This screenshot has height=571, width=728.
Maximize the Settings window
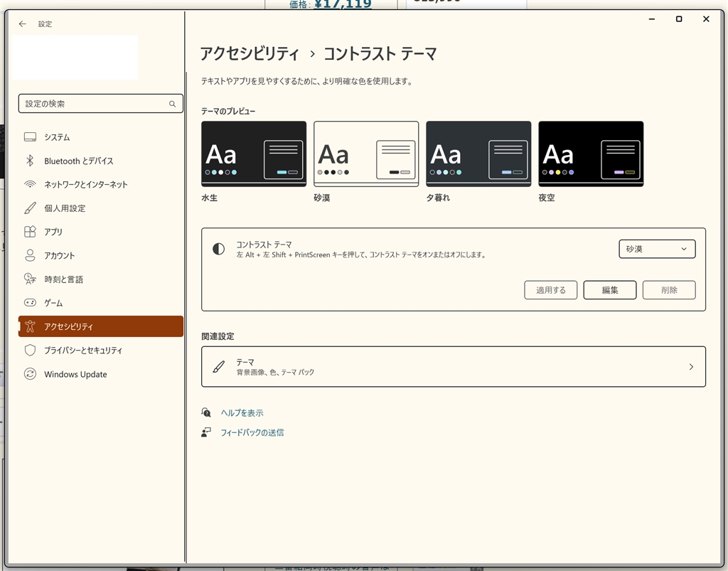point(679,19)
